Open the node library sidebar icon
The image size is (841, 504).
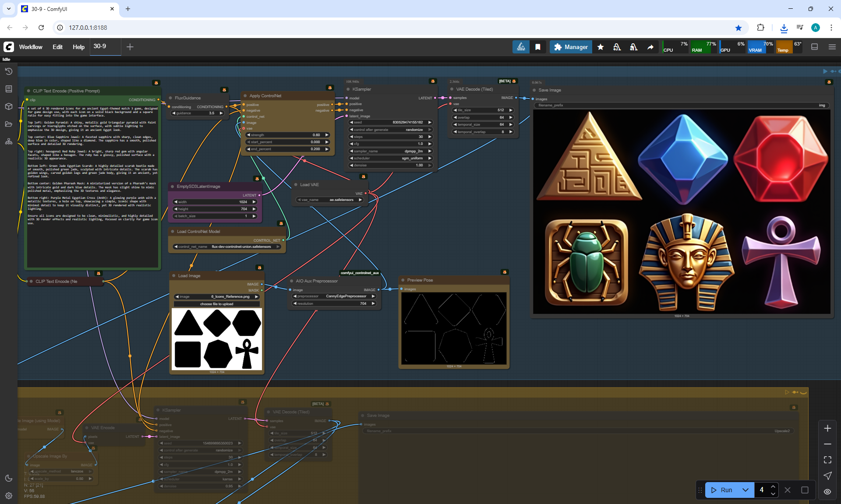8,89
